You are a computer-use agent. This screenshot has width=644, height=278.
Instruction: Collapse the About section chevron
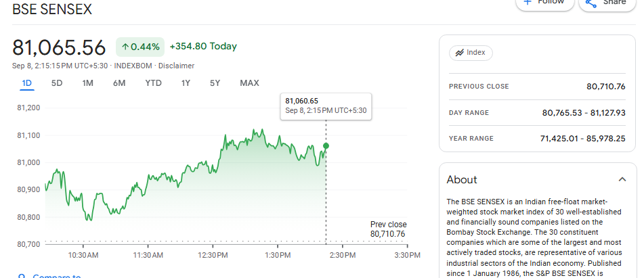click(622, 179)
